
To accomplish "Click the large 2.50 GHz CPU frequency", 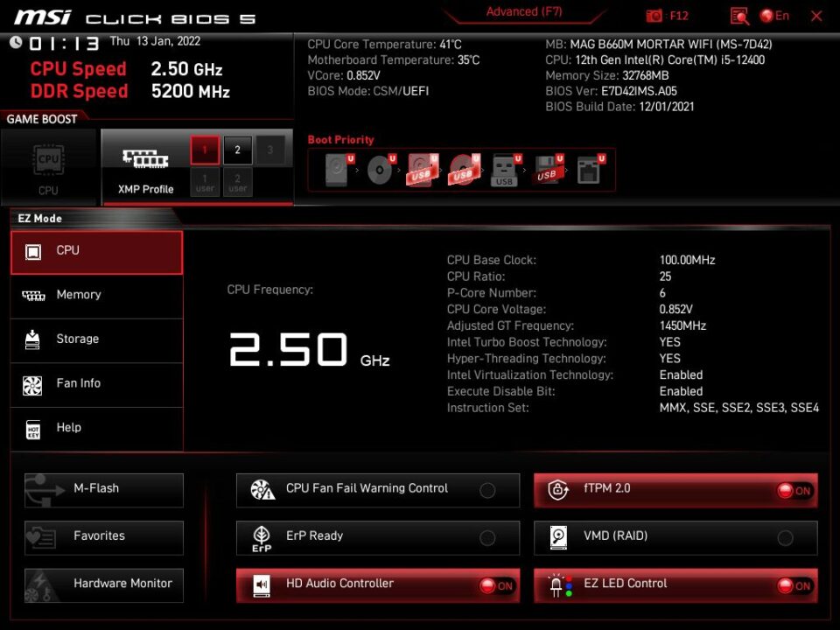I will tap(309, 350).
